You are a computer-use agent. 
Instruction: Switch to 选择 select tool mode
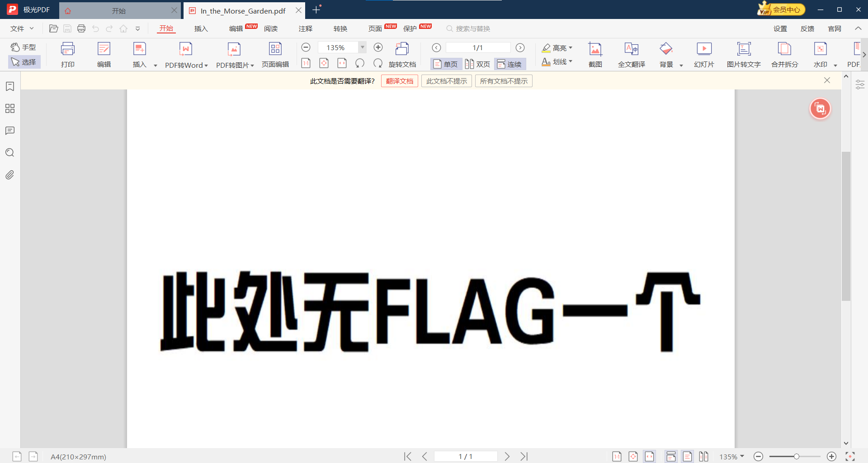pyautogui.click(x=24, y=62)
